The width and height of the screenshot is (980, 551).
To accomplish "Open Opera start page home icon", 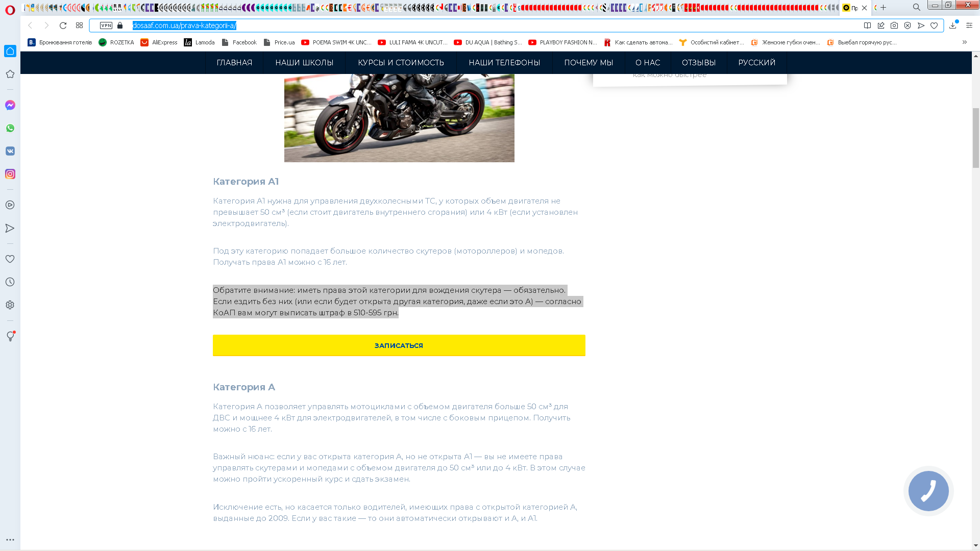I will point(10,51).
